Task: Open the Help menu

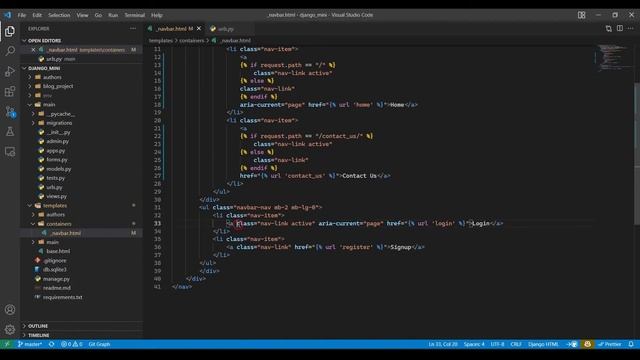Action: [x=157, y=15]
